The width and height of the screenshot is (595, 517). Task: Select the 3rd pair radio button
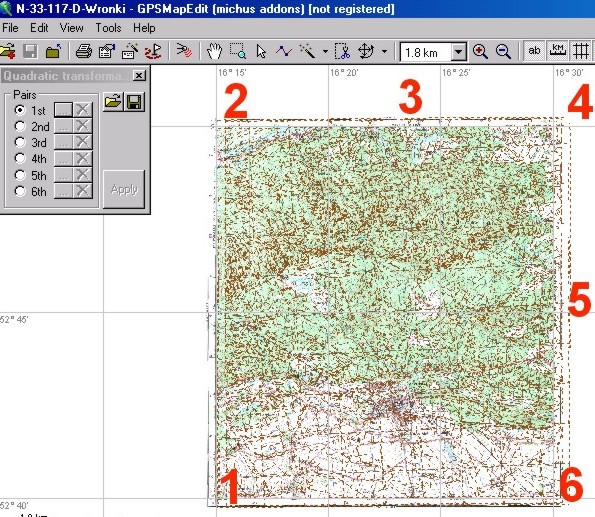[x=20, y=142]
